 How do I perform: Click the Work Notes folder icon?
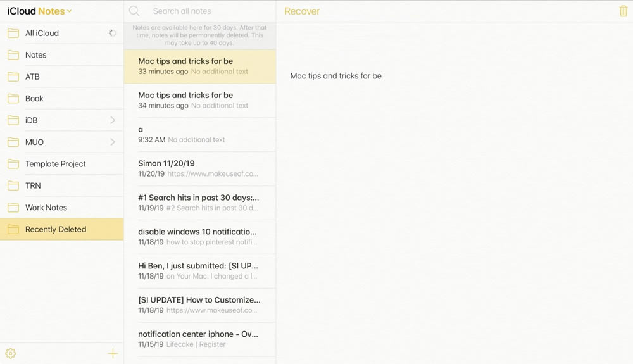pyautogui.click(x=13, y=208)
